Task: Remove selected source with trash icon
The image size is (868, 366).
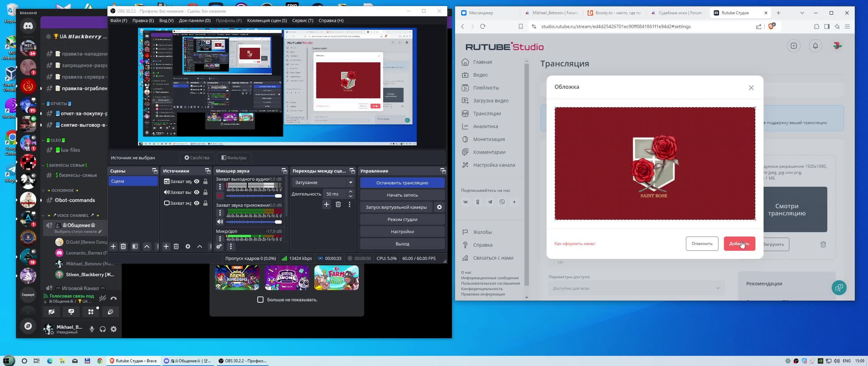Action: [176, 246]
